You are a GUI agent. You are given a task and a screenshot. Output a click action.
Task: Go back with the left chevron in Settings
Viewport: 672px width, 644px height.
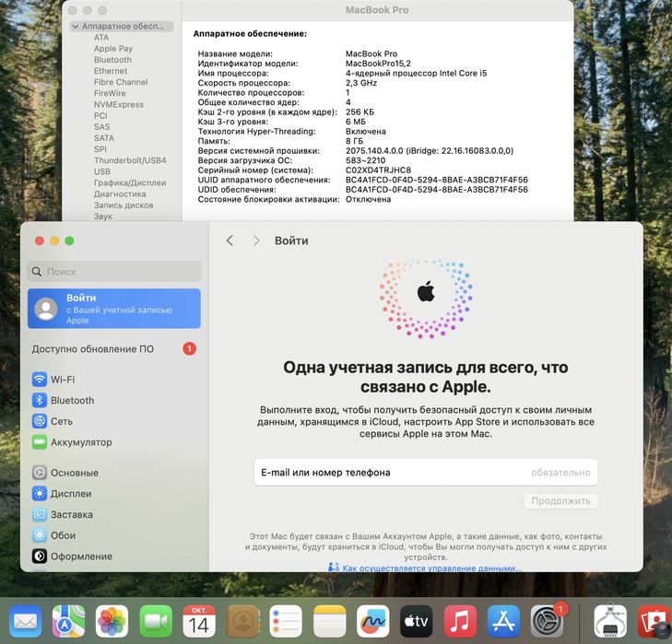[230, 240]
